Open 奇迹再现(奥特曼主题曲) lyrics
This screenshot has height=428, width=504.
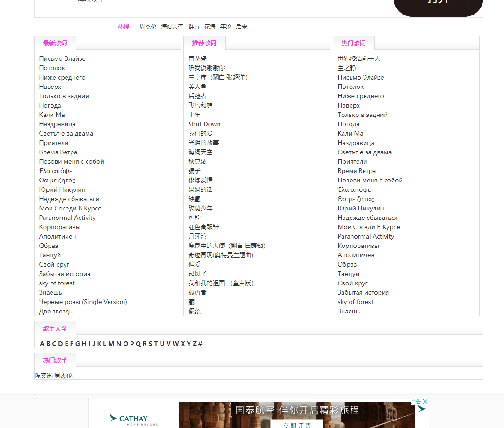coord(221,255)
